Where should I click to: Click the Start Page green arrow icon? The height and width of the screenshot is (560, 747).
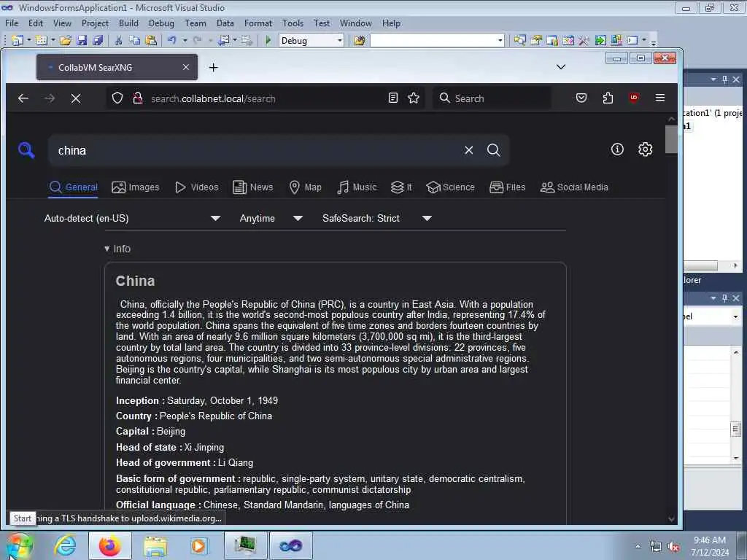(x=600, y=41)
